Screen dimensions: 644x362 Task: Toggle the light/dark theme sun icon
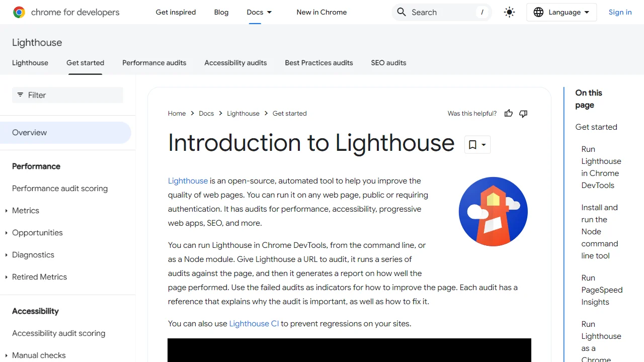click(x=509, y=12)
